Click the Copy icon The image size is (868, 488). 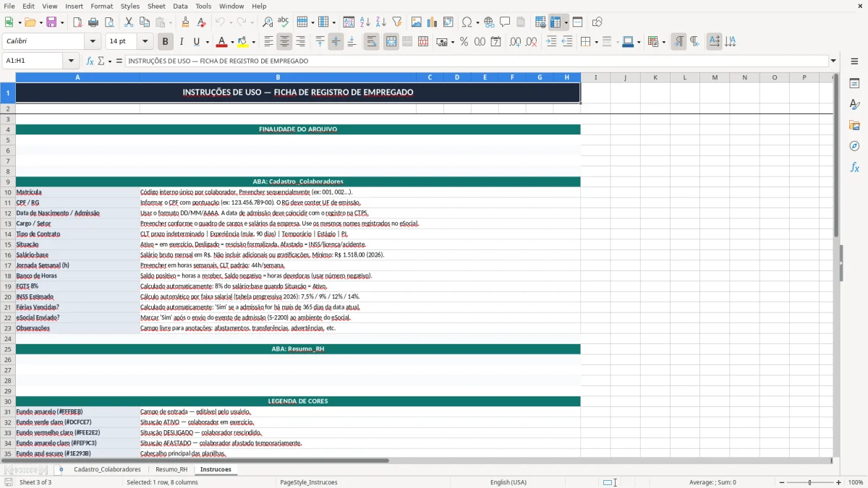click(145, 22)
